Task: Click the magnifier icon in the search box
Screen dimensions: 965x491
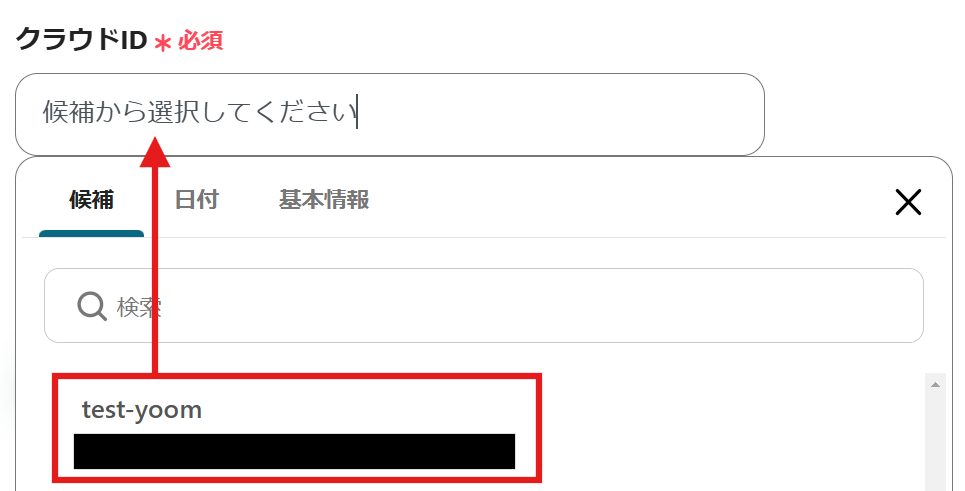Action: 92,306
